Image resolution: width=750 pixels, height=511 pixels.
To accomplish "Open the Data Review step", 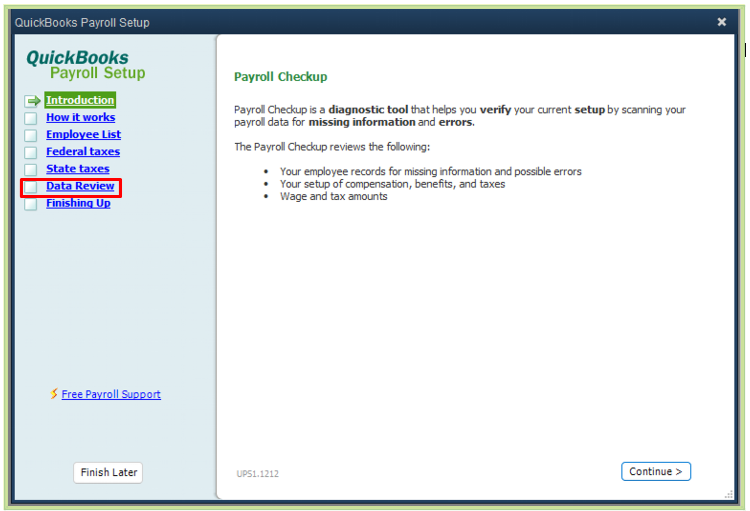I will coord(80,186).
